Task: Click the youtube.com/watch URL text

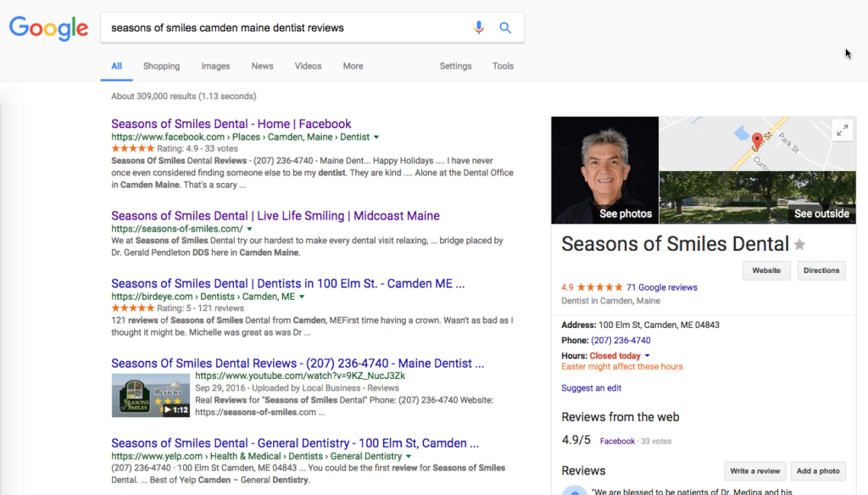Action: [300, 376]
